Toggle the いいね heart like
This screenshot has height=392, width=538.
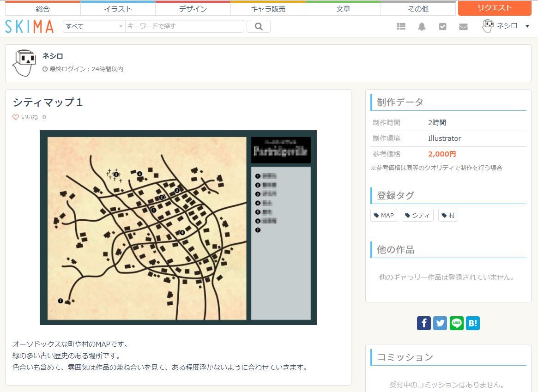click(15, 117)
